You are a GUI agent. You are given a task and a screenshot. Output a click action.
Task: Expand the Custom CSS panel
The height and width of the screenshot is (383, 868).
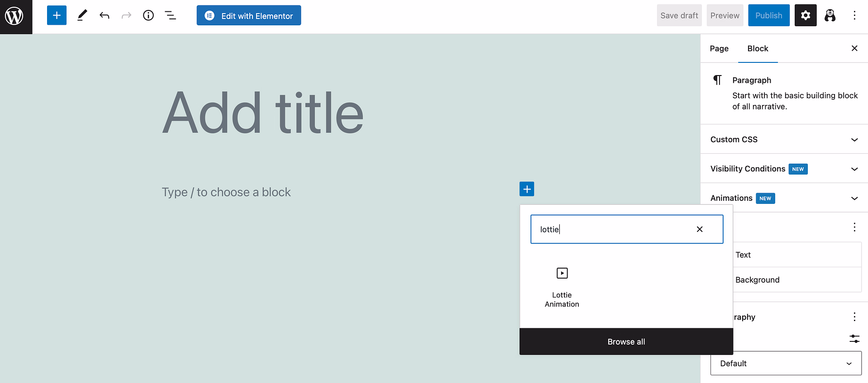point(784,139)
